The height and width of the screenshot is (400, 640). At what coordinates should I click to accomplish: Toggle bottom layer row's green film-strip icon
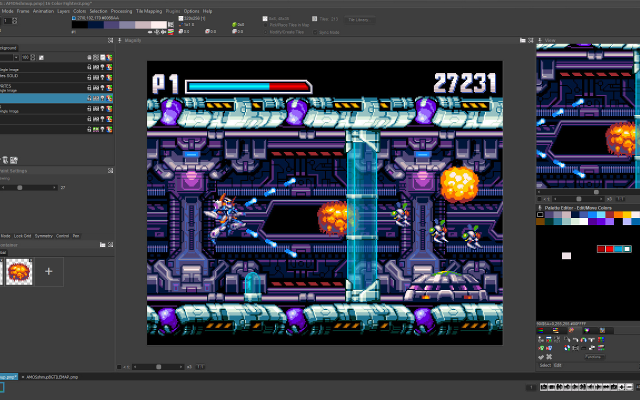(x=96, y=129)
